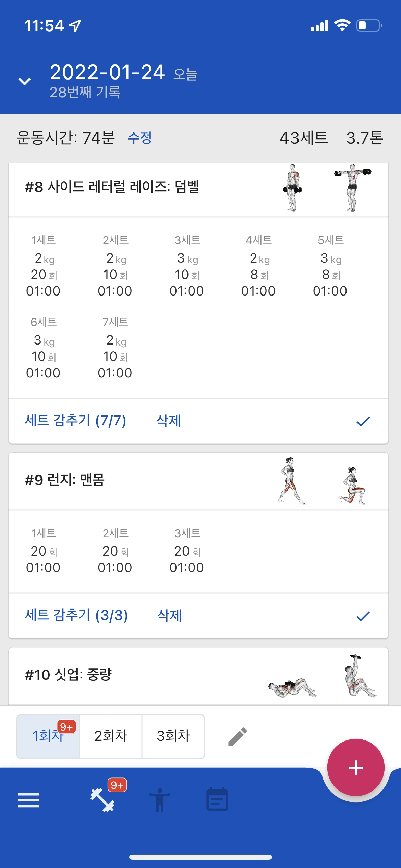
Task: Switch to the 3회차 tab
Action: [x=173, y=736]
